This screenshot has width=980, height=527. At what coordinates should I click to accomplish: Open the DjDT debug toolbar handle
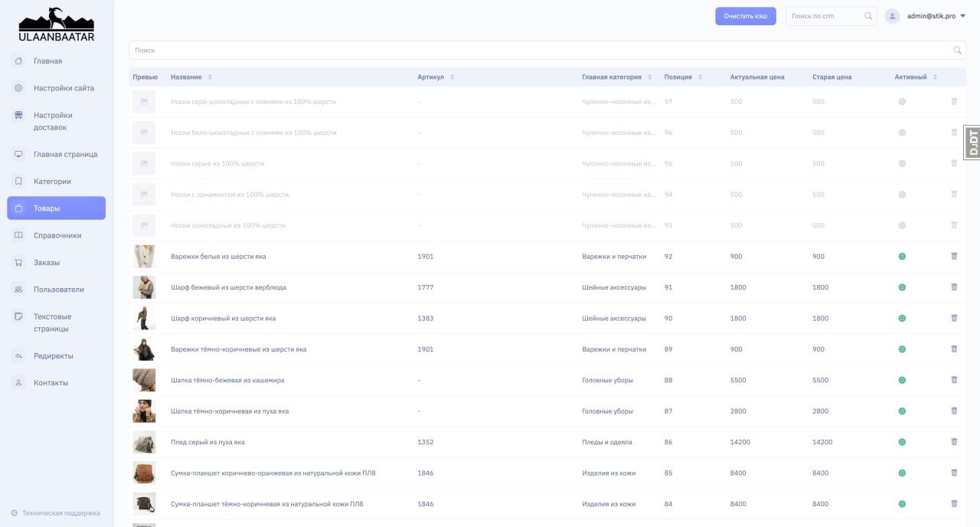[972, 142]
